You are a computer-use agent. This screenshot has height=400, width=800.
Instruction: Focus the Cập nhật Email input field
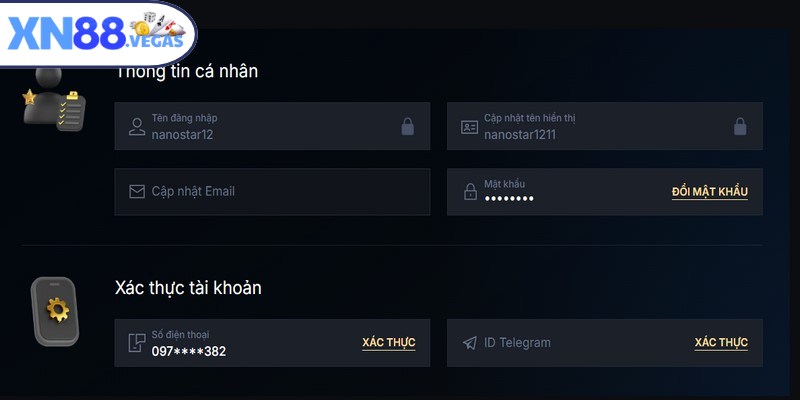(x=280, y=191)
